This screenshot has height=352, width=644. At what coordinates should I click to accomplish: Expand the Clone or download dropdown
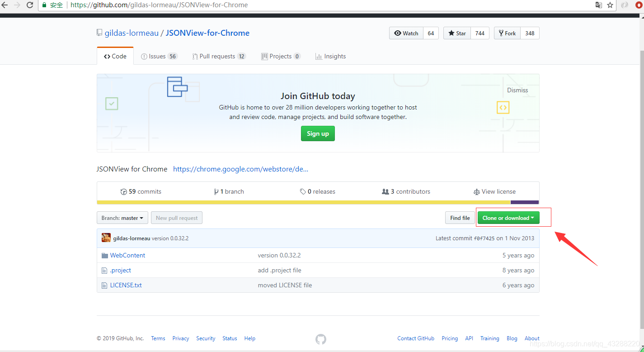click(508, 218)
